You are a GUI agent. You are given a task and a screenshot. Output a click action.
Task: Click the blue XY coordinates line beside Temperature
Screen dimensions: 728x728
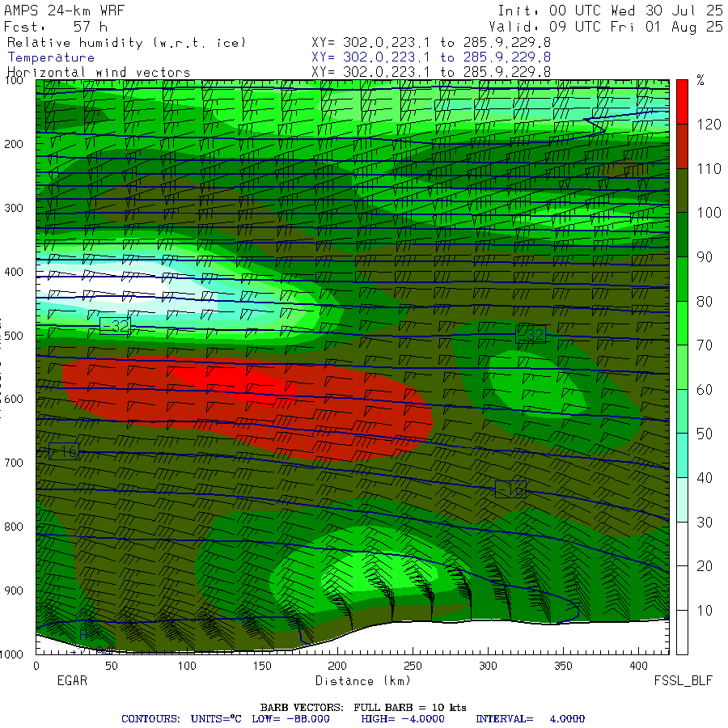(x=431, y=57)
